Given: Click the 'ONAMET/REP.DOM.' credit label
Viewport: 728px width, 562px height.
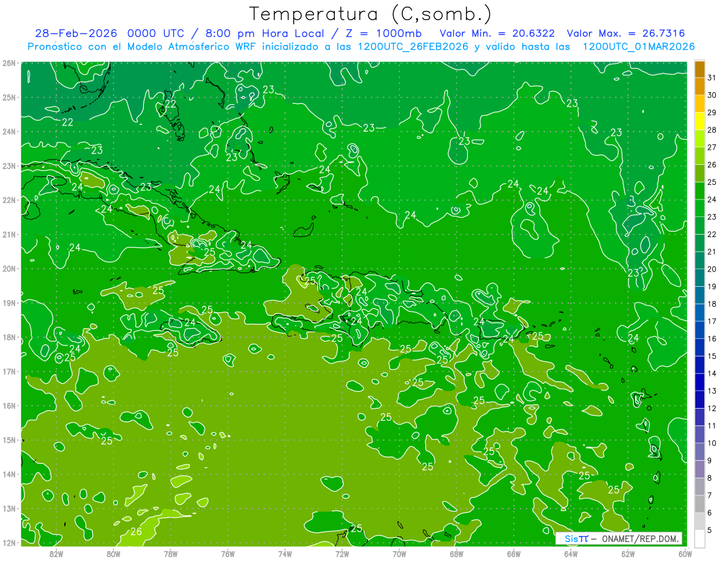Looking at the screenshot, I should coord(641,539).
